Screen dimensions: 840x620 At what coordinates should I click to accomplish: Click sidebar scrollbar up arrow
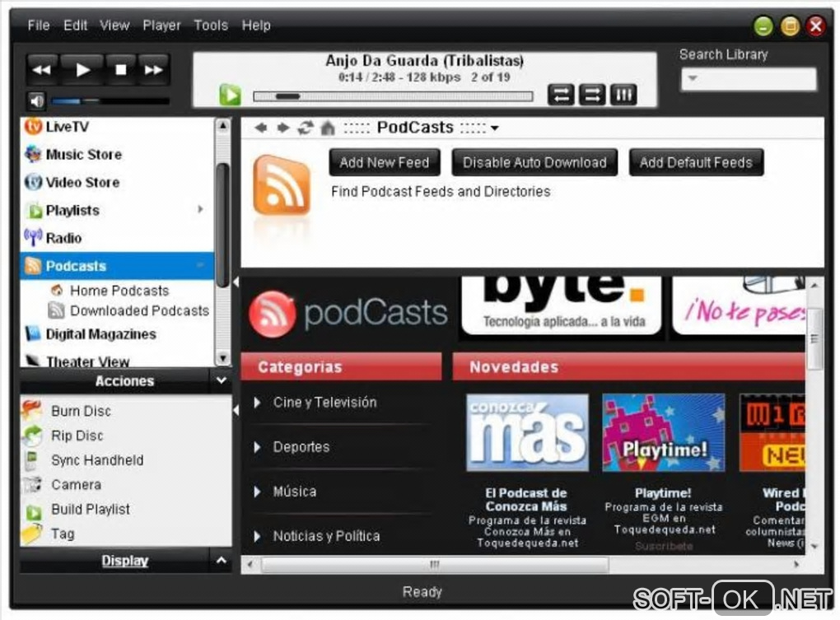click(223, 126)
